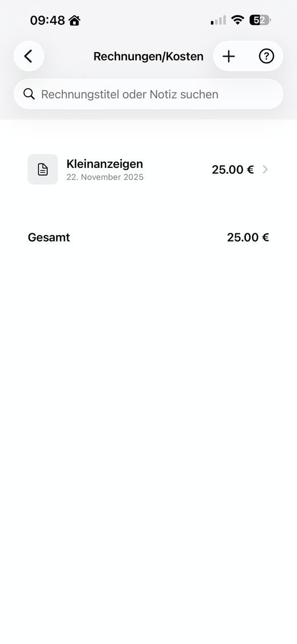Tap the Wi-Fi status icon

(237, 20)
